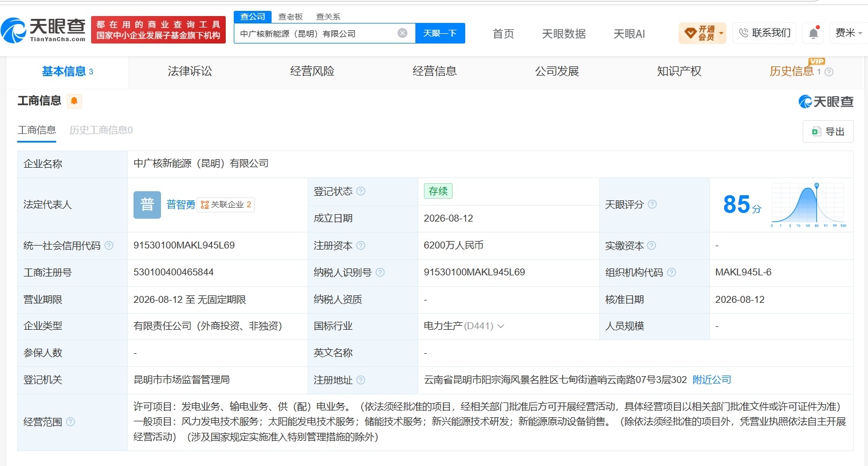Click 昆明市市场监督管理局 registration authority
The image size is (868, 466).
(x=182, y=380)
